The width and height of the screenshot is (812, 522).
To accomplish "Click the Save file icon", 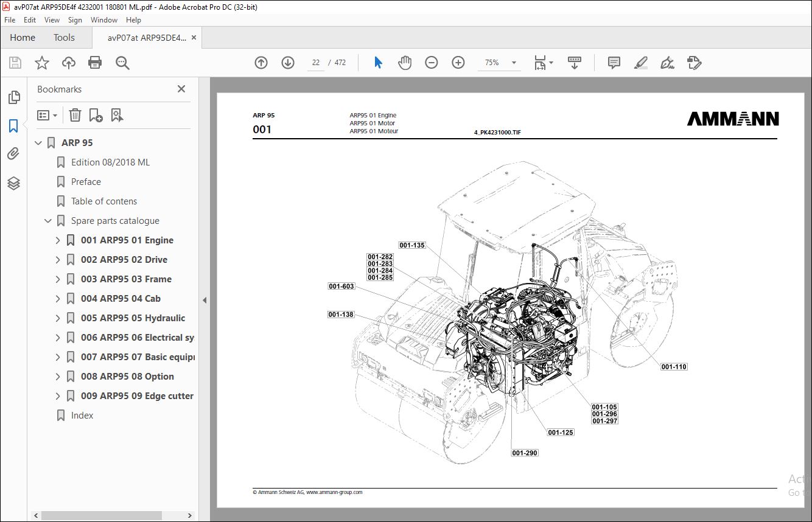I will (15, 63).
